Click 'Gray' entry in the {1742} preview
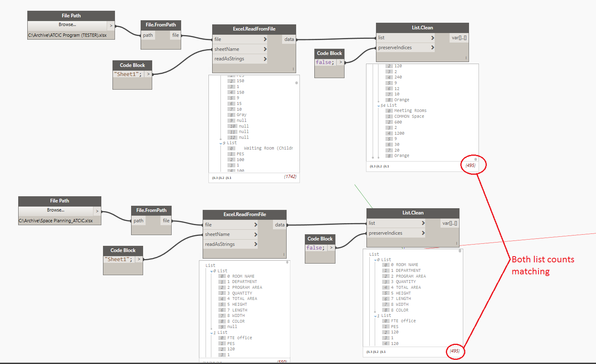The width and height of the screenshot is (596, 364). click(x=242, y=115)
